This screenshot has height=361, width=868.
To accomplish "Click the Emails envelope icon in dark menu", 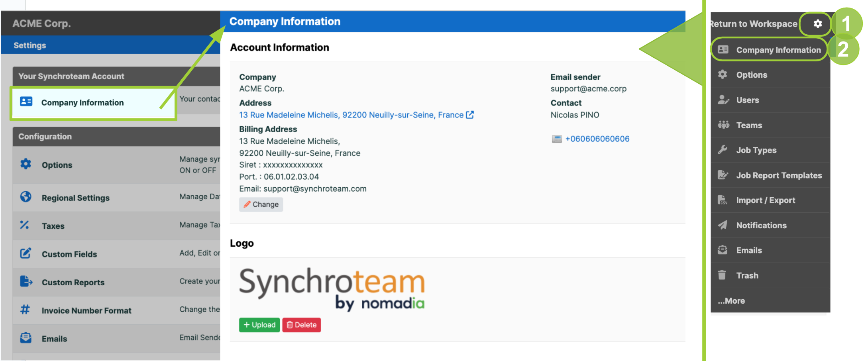I will 723,250.
